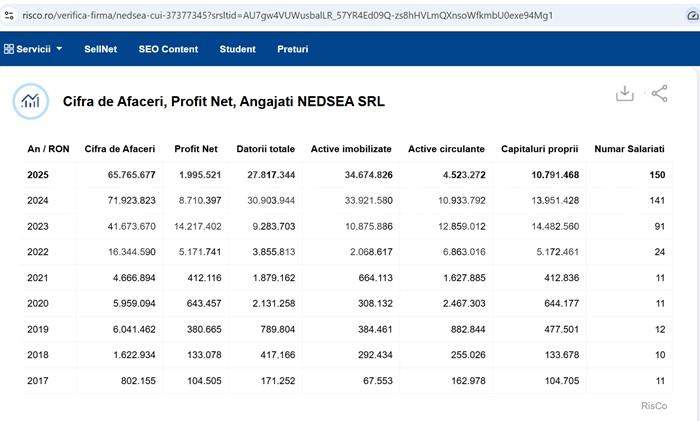Image resolution: width=700 pixels, height=421 pixels.
Task: Click the employee count 141
Action: tap(658, 200)
